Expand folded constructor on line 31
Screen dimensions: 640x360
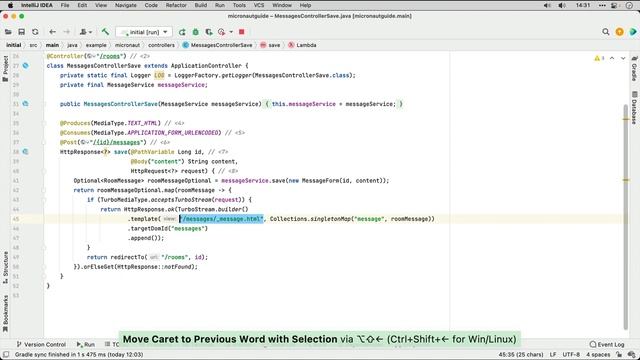[44, 104]
